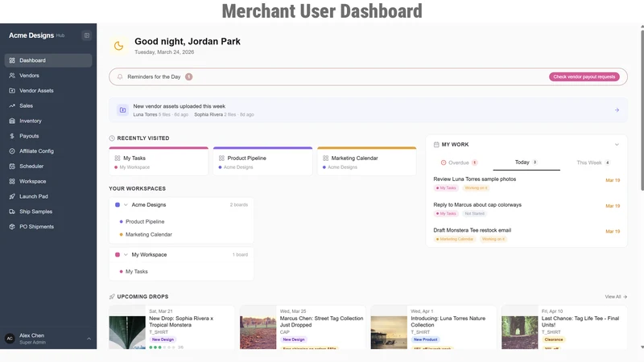Click the Upcoming Drops rocket icon
Screen dimensions: 644x362
112,297
